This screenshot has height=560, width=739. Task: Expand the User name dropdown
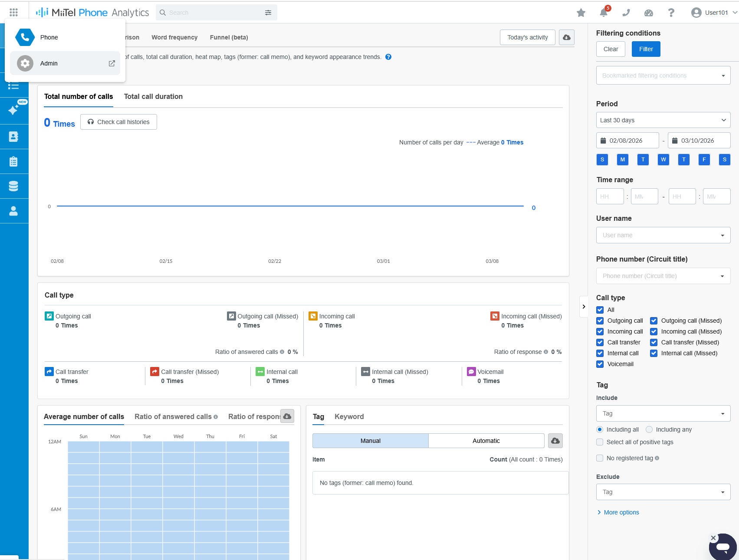(x=663, y=235)
